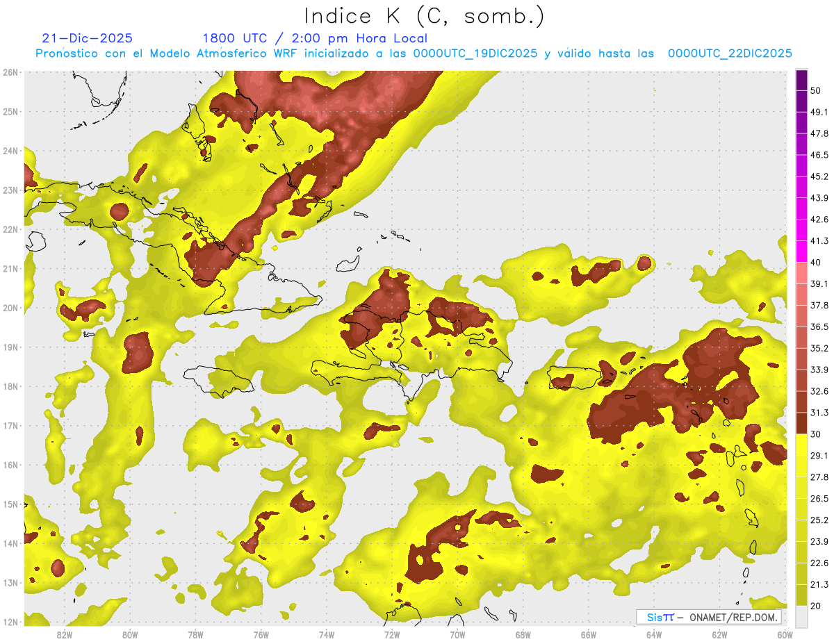Click the color scale value "23.9"
834x644 pixels.
819,541
